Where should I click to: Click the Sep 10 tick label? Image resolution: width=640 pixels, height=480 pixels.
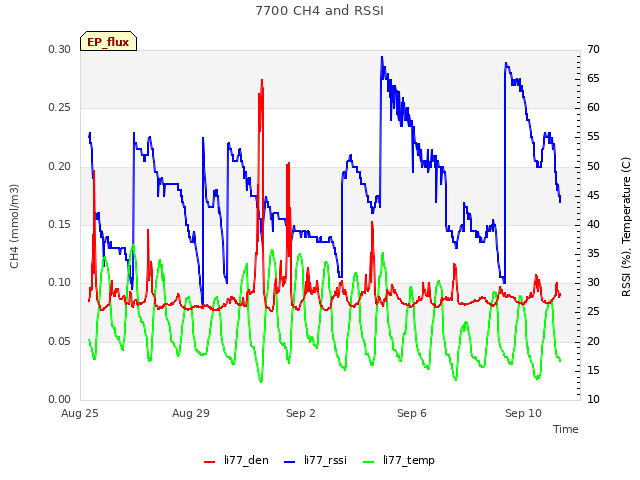coord(523,413)
